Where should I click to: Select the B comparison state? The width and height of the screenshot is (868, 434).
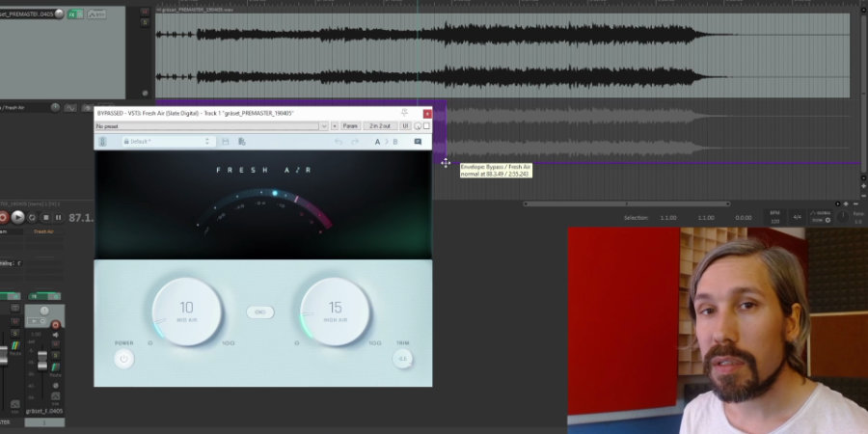[395, 142]
